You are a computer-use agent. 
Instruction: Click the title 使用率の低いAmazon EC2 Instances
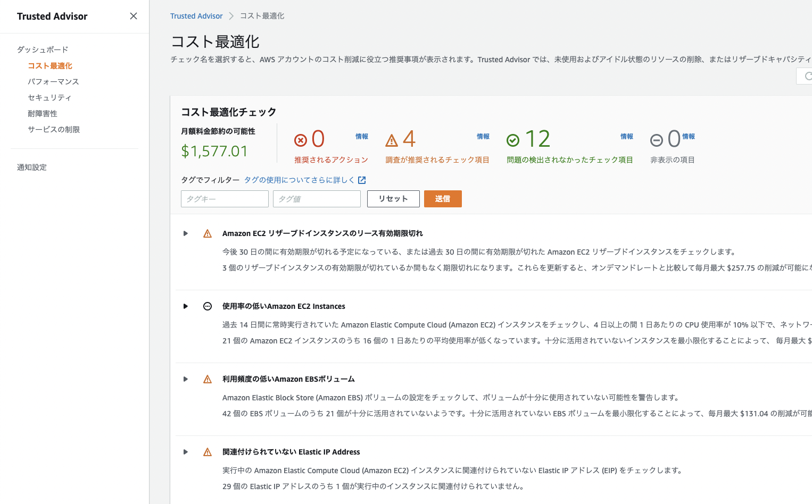284,306
